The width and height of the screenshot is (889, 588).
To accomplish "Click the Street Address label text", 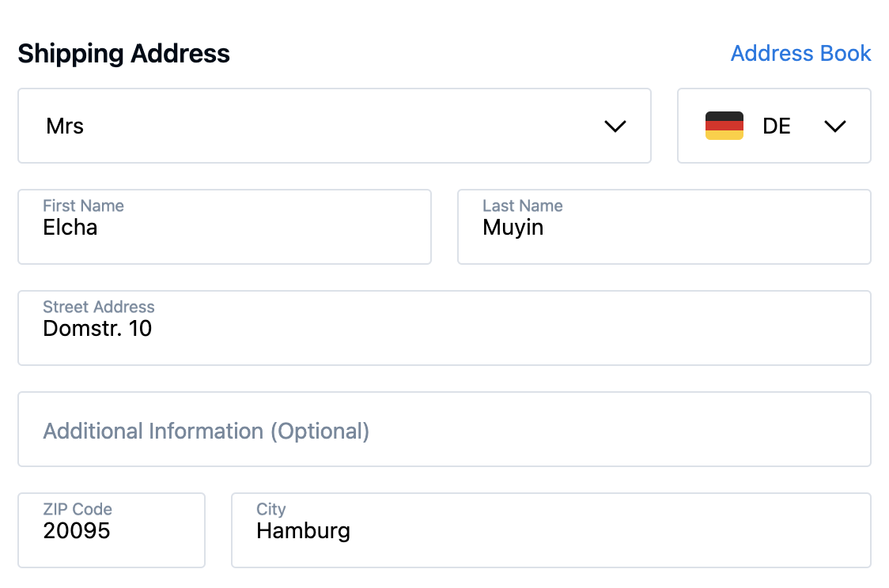I will (x=98, y=307).
